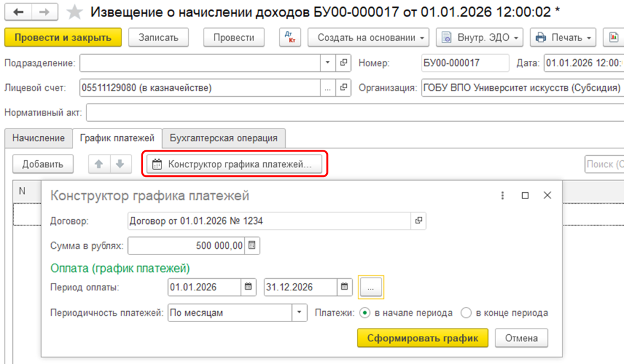Open the Договор record in the dialog
This screenshot has height=364, width=624.
click(x=418, y=220)
